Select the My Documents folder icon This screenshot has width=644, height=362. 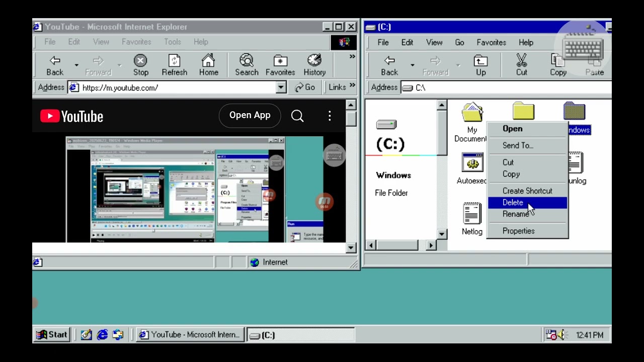[x=471, y=122]
